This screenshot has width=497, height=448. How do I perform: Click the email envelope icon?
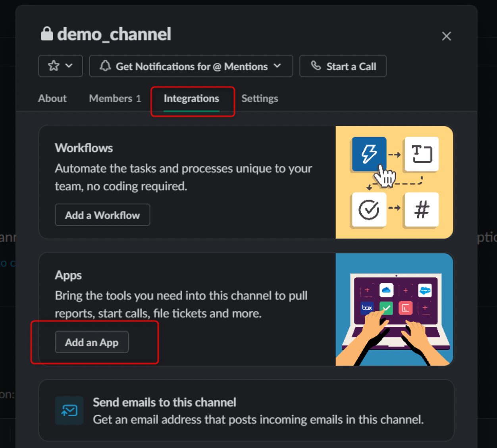click(x=69, y=410)
